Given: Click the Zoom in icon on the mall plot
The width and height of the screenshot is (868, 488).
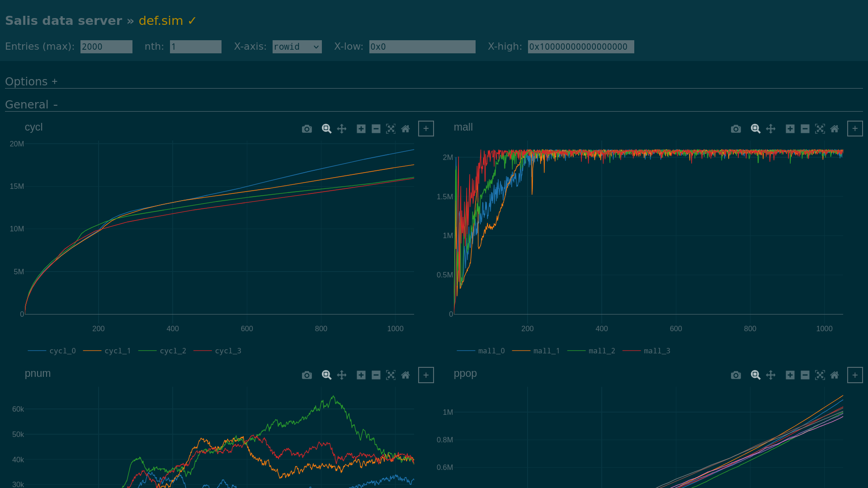Looking at the screenshot, I should click(x=790, y=129).
